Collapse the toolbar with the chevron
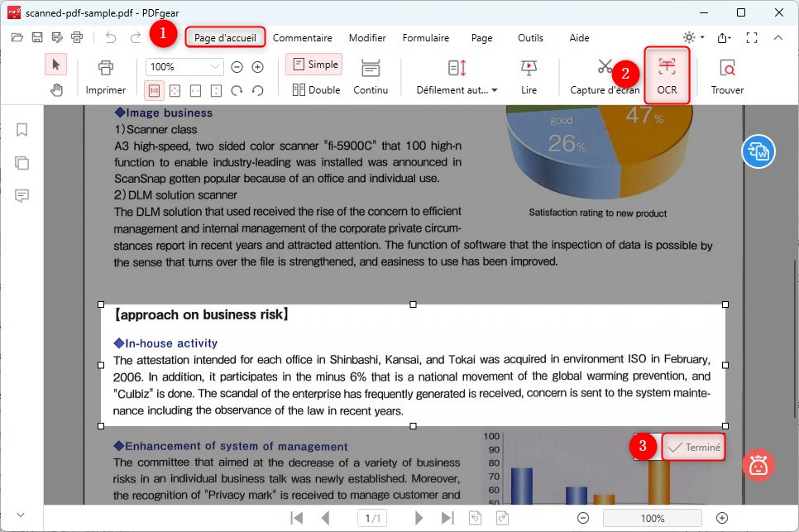The width and height of the screenshot is (799, 532). [777, 38]
